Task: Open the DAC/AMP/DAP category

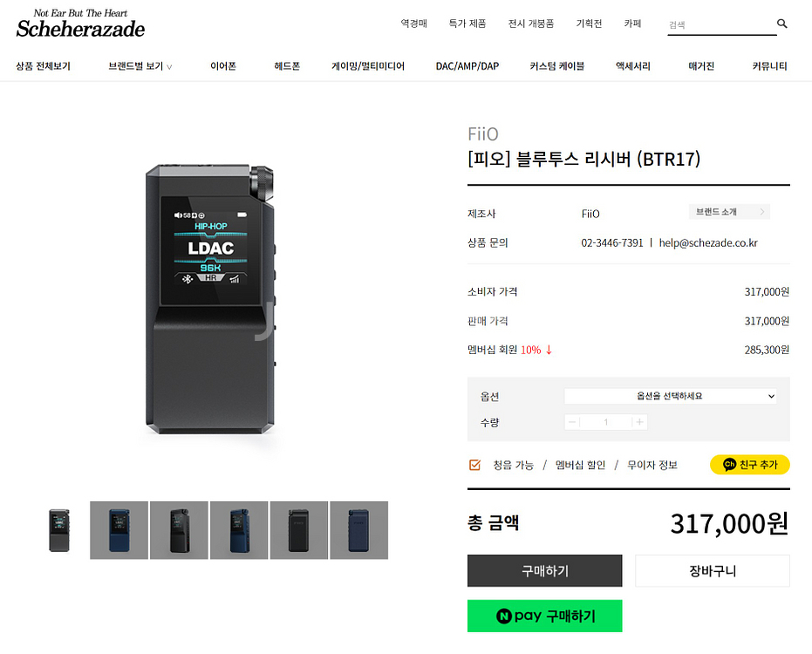Action: point(467,66)
